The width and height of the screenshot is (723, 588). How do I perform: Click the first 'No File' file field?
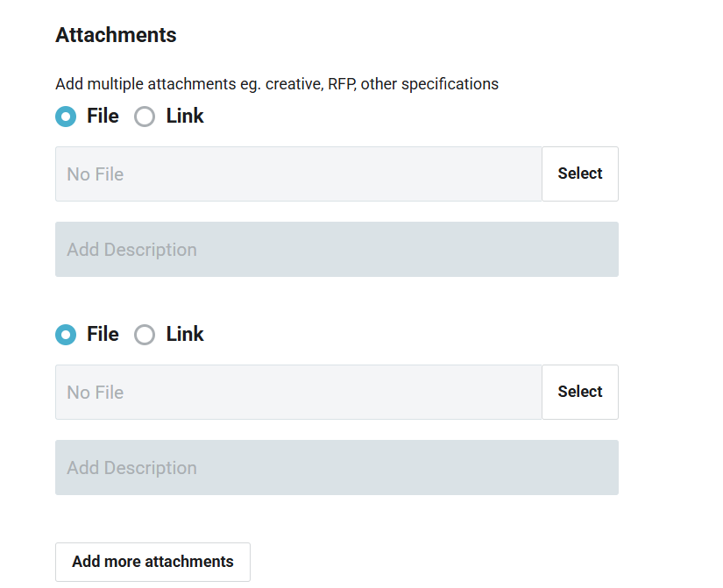298,174
